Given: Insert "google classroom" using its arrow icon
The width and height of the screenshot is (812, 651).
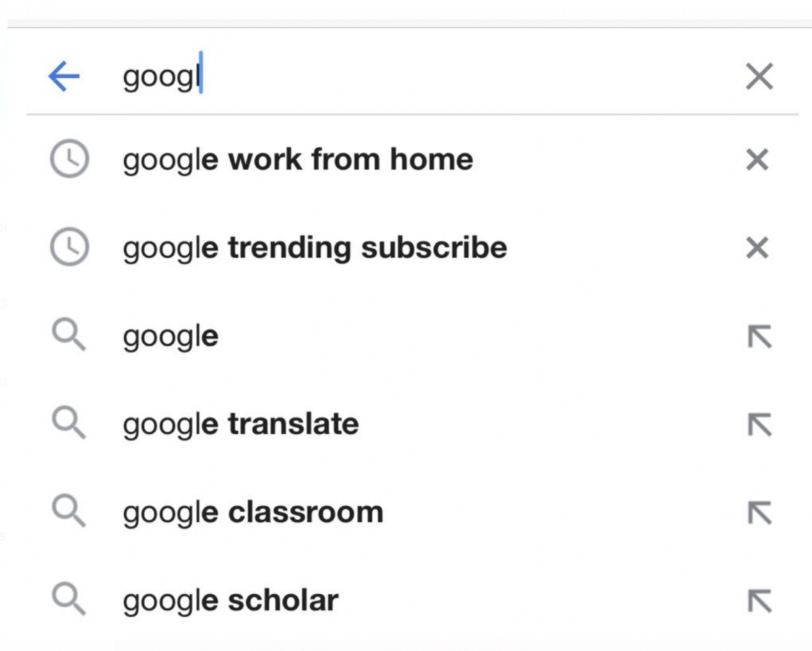Looking at the screenshot, I should click(x=759, y=513).
